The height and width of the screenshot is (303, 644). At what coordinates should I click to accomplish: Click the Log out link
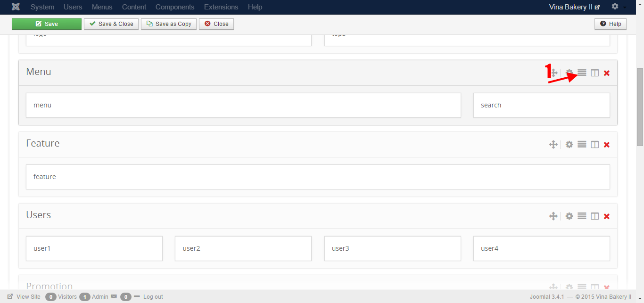click(x=153, y=297)
